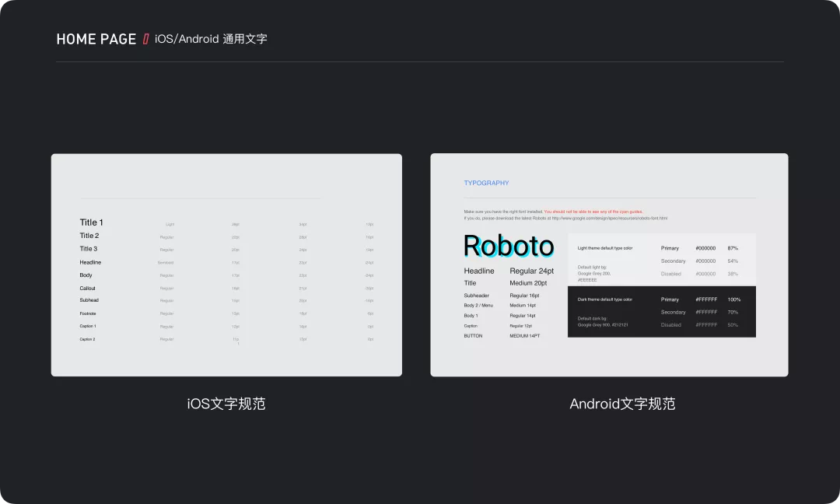Select the Headline entry in iOS specs

pyautogui.click(x=91, y=262)
